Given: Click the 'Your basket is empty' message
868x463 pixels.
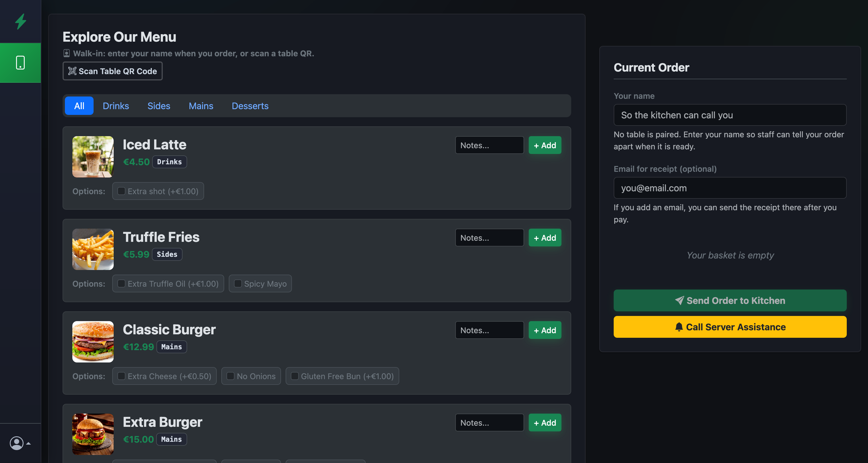Looking at the screenshot, I should pyautogui.click(x=730, y=255).
